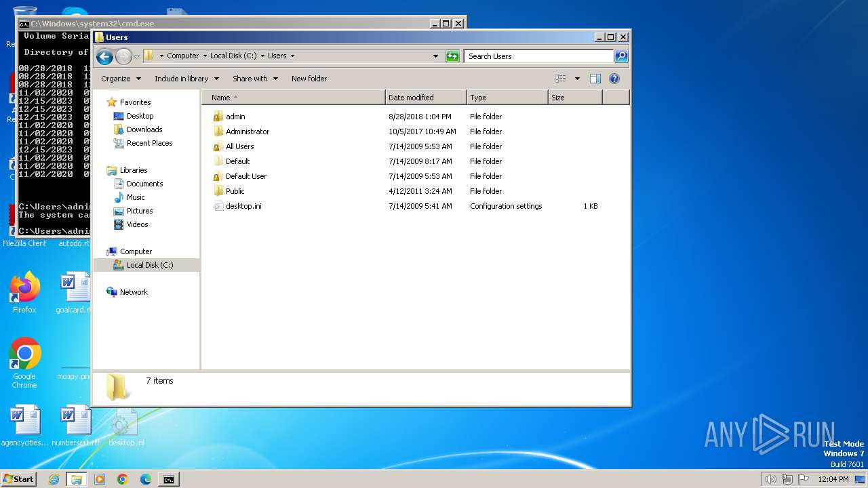Click Microsoft Edge taskbar icon

[146, 479]
